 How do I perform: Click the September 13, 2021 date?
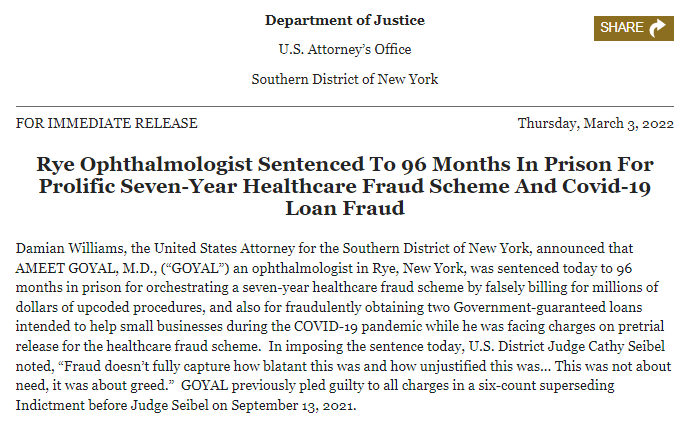293,405
